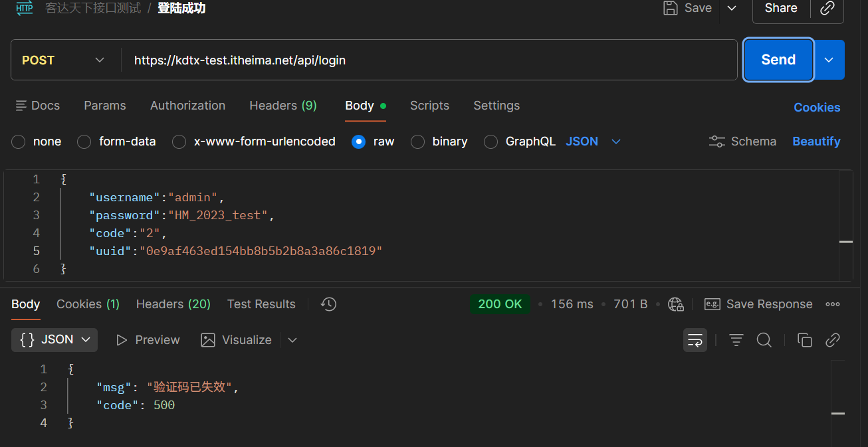Open the POST method dropdown
Viewport: 868px width, 447px height.
(64, 60)
